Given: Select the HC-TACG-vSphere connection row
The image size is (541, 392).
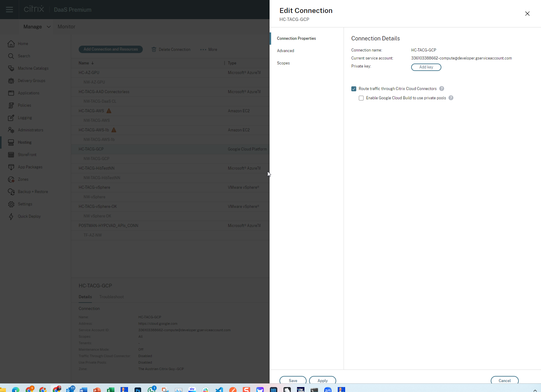Looking at the screenshot, I should (x=171, y=187).
